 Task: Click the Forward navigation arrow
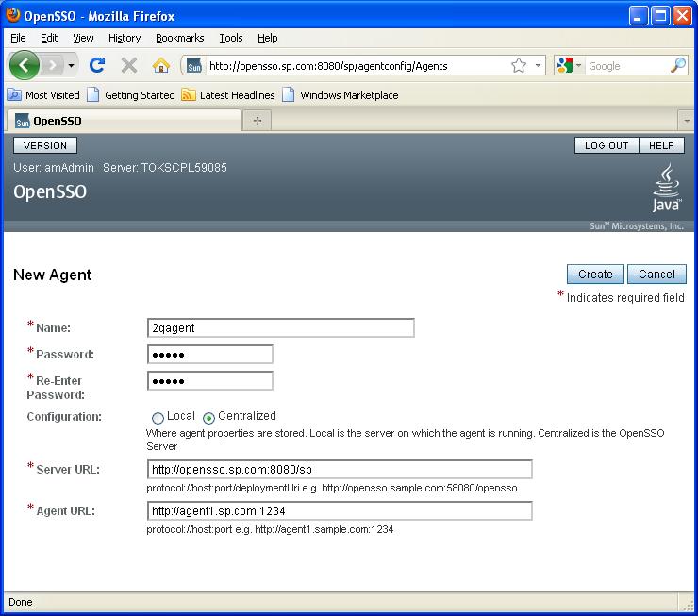coord(53,66)
